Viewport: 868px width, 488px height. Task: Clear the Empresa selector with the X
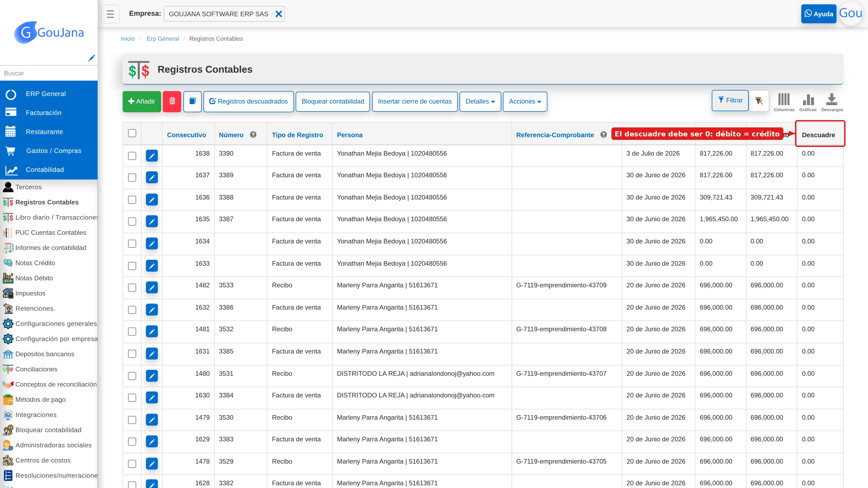[x=279, y=14]
